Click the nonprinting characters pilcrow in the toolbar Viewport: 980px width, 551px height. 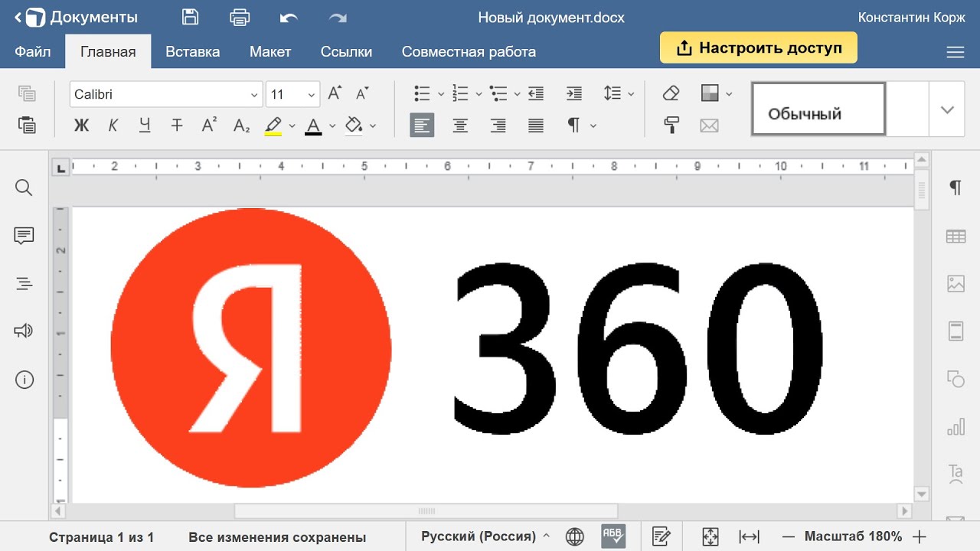573,126
